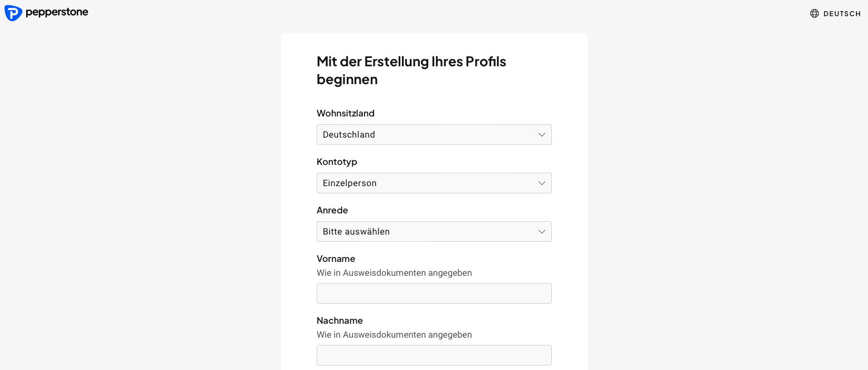Click the wordmark text of the Pepperstone logo

pos(57,13)
